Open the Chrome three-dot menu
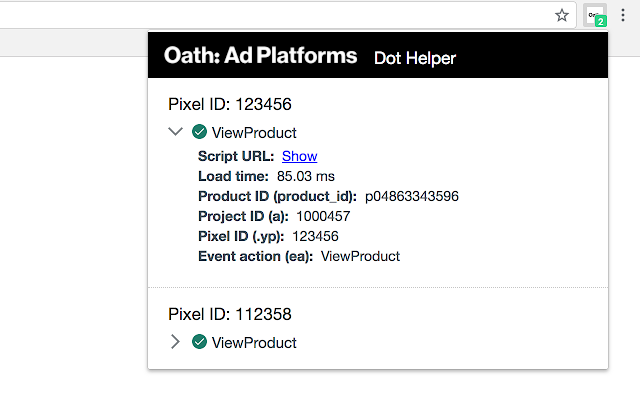 click(625, 15)
